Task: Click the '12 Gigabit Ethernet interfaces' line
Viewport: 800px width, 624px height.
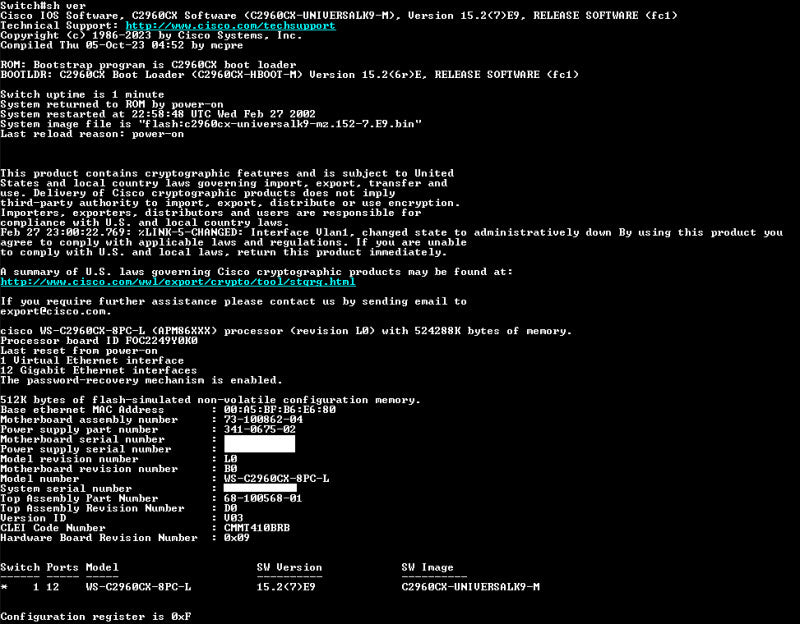Action: [98, 370]
